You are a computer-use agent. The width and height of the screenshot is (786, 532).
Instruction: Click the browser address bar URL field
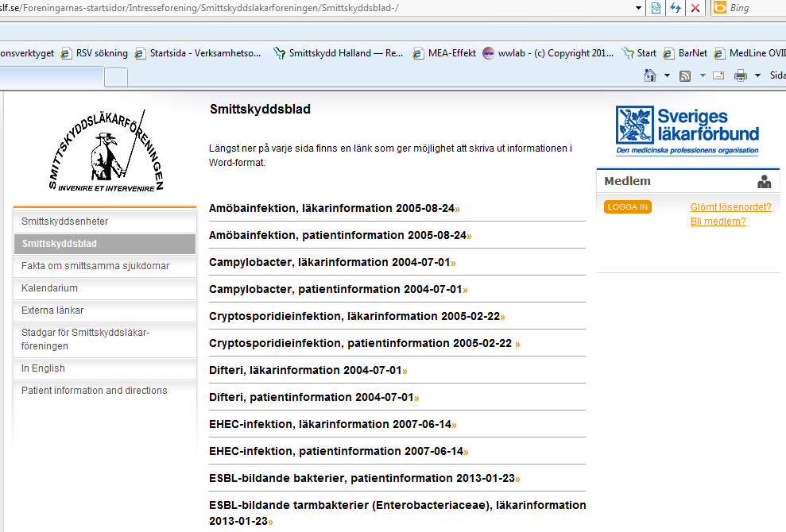click(x=316, y=8)
